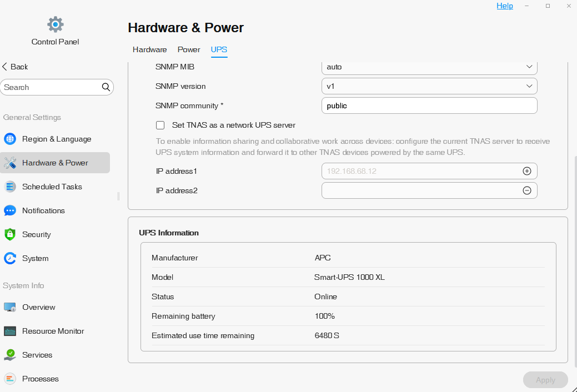The image size is (577, 392).
Task: Click the Processes icon in sidebar
Action: coord(10,379)
